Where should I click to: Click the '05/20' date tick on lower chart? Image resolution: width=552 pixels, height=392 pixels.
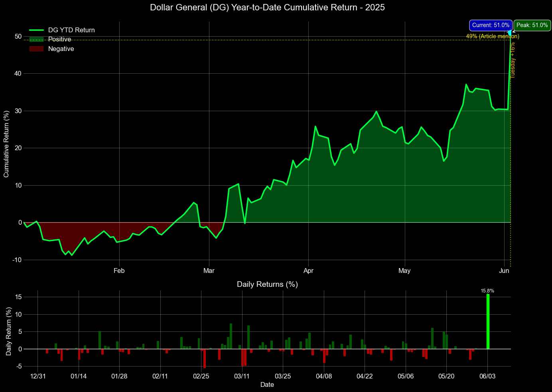(x=446, y=376)
